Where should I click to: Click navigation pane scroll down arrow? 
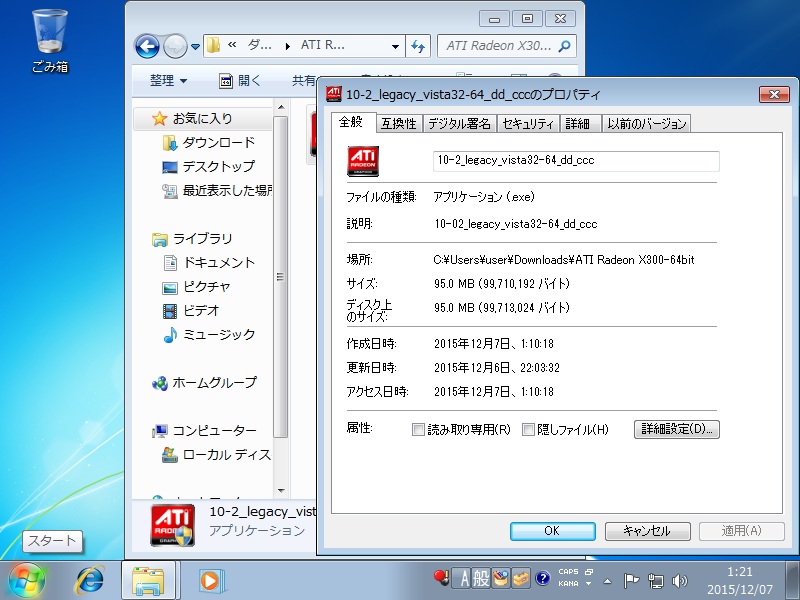[281, 491]
